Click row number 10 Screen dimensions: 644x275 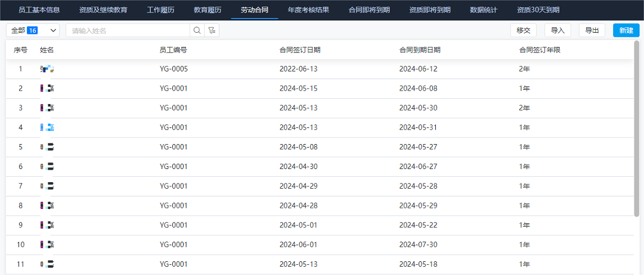20,245
